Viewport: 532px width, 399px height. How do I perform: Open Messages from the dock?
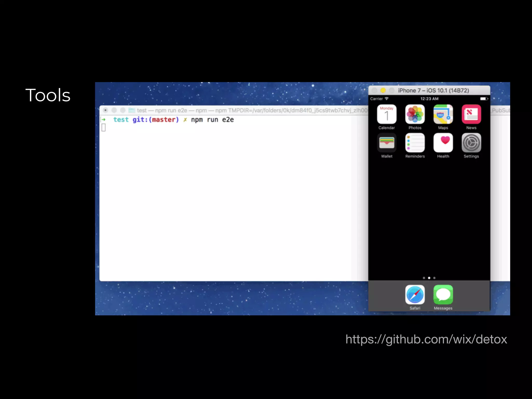[443, 295]
